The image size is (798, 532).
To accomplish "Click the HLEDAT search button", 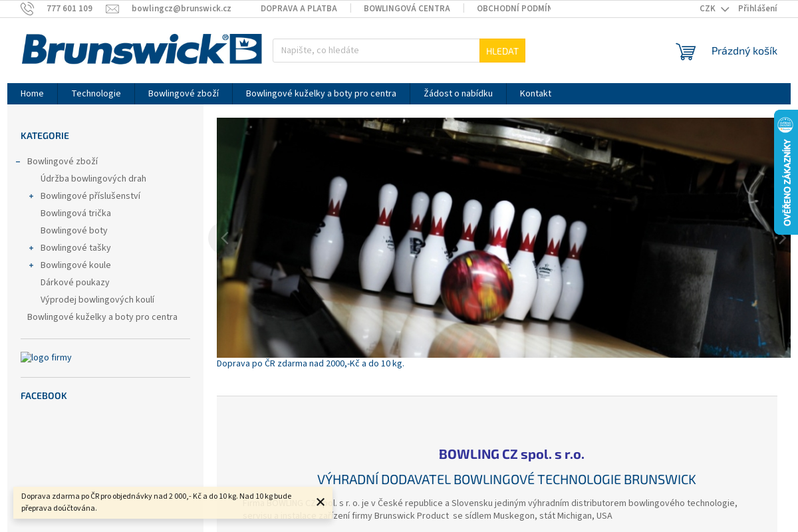I will [502, 50].
